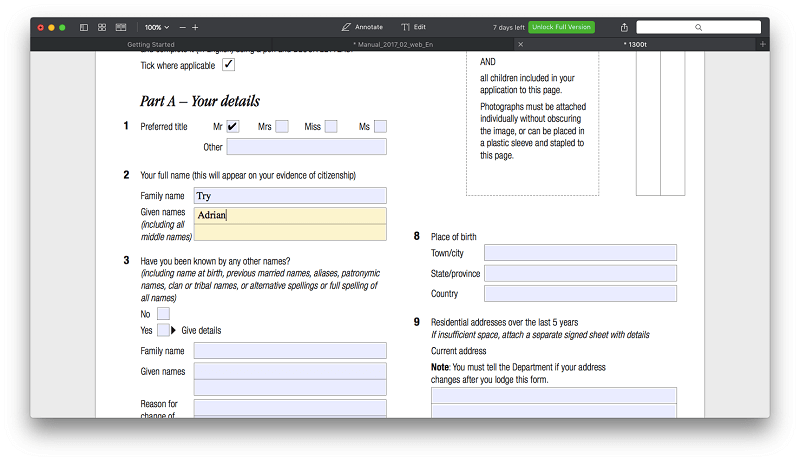The height and width of the screenshot is (461, 800).
Task: Click the Unlock Full Version button
Action: tap(561, 27)
